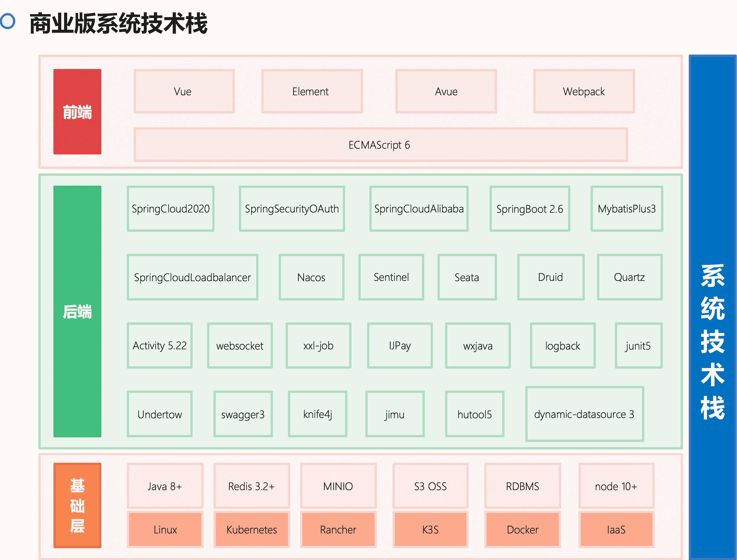Click the Druid box

coord(550,277)
